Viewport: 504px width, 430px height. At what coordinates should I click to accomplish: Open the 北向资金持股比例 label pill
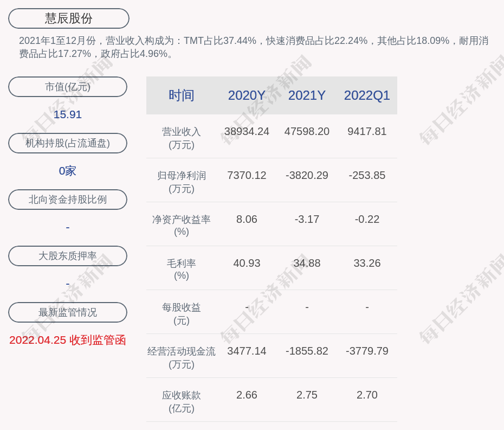68,200
